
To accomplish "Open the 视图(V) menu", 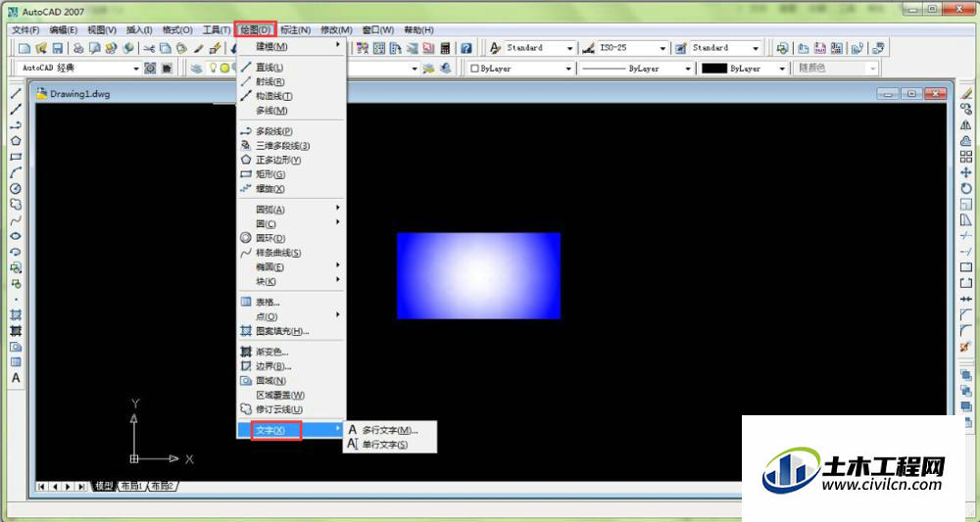I will point(102,30).
